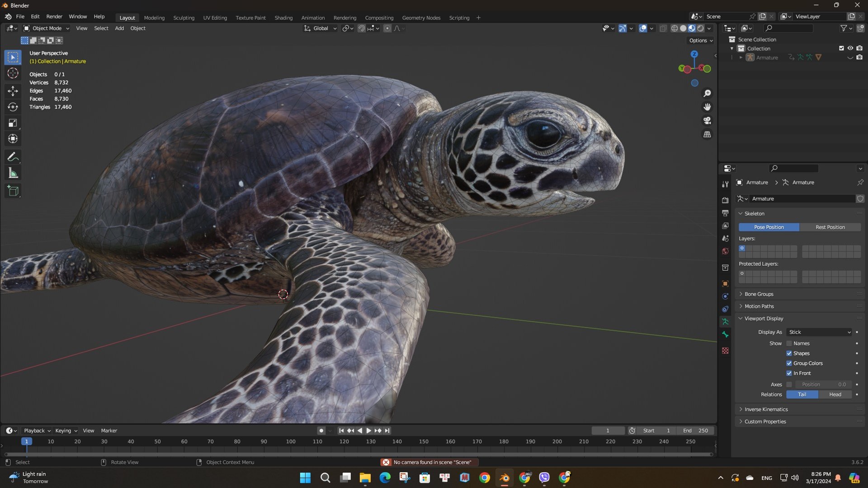Activate the Scale tool
Viewport: 868px width, 488px height.
[13, 123]
